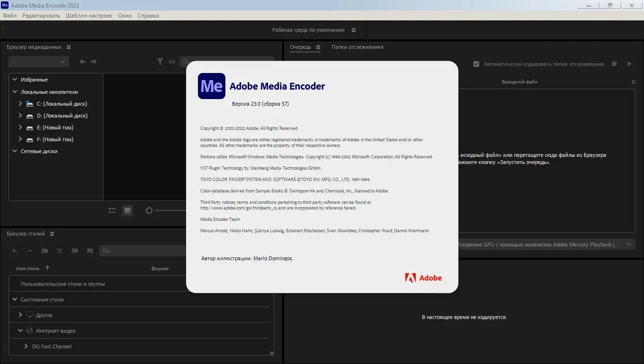Import presets using folder icon
This screenshot has width=644, height=364.
coord(75,251)
